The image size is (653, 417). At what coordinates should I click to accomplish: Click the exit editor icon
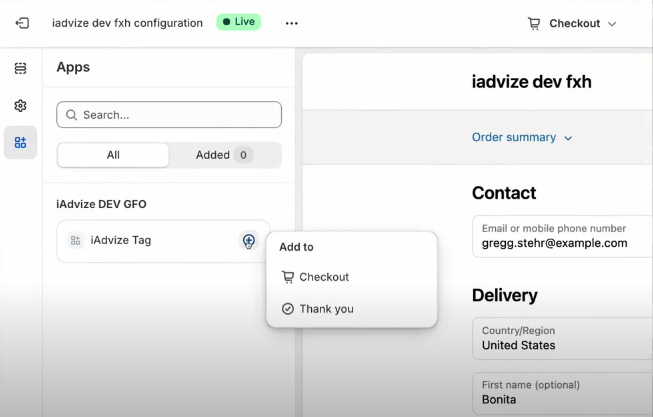pos(22,23)
